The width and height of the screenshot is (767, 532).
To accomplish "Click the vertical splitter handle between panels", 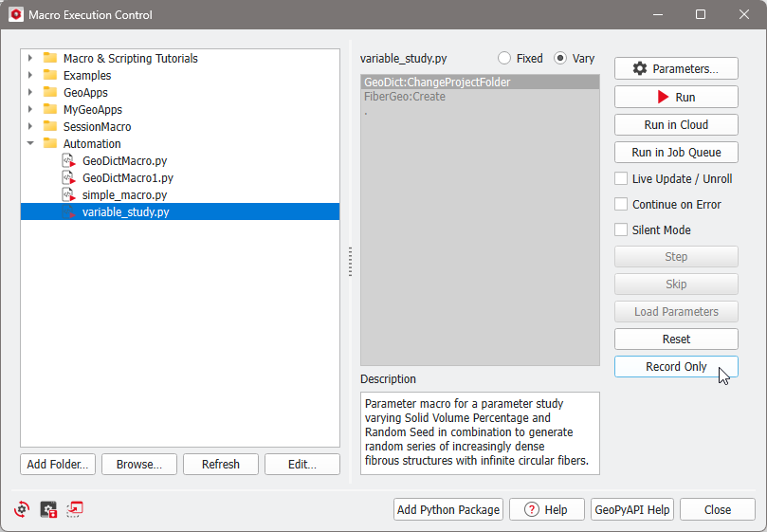I will pos(350,262).
